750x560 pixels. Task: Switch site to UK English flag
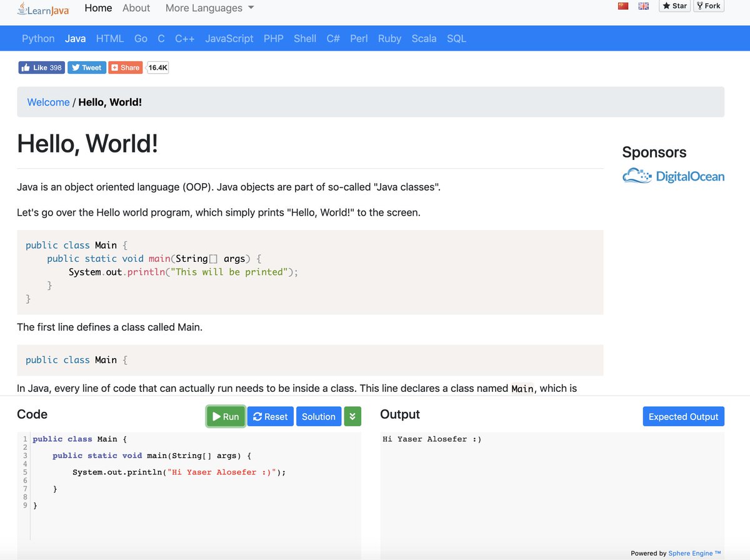644,6
